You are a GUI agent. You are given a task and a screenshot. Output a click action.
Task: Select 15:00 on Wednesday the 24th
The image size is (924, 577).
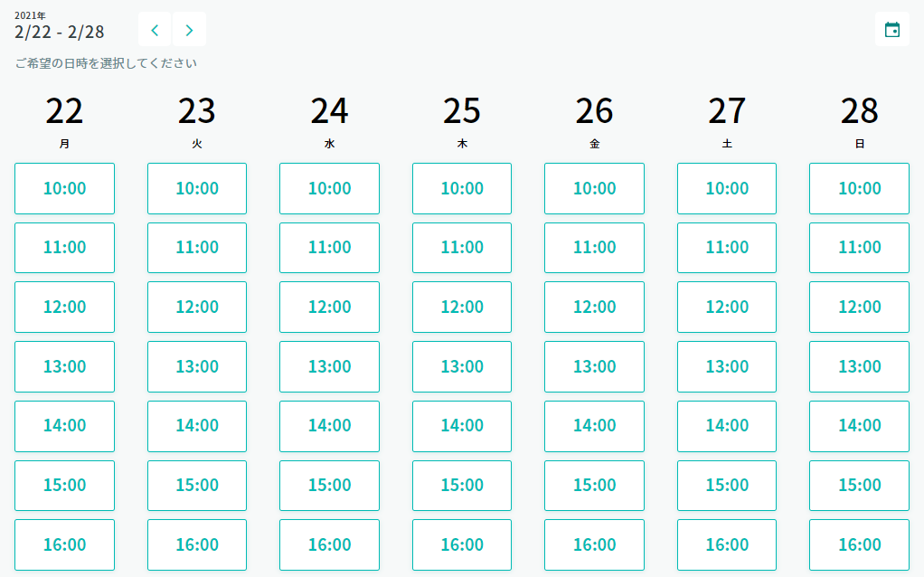[329, 486]
